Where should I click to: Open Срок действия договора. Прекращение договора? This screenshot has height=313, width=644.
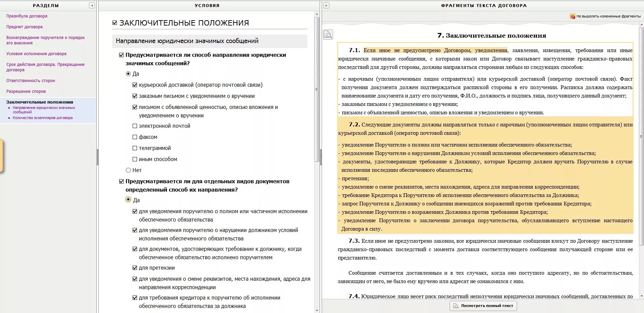point(45,67)
